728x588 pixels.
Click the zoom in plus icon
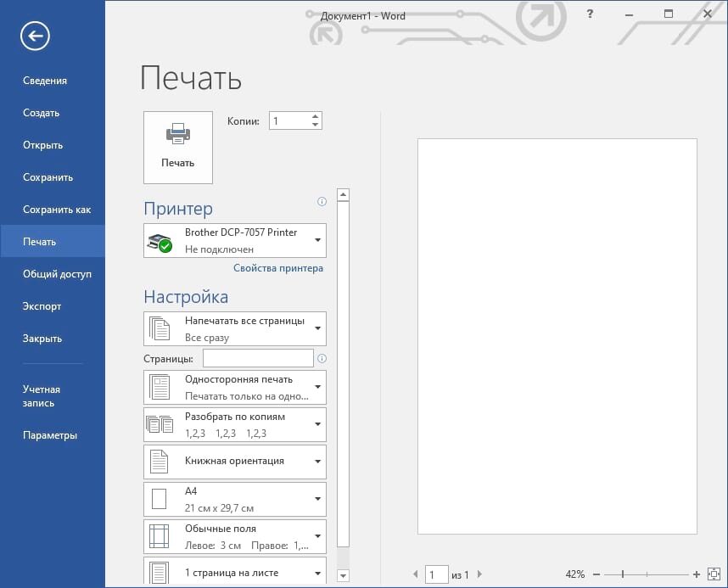[696, 574]
